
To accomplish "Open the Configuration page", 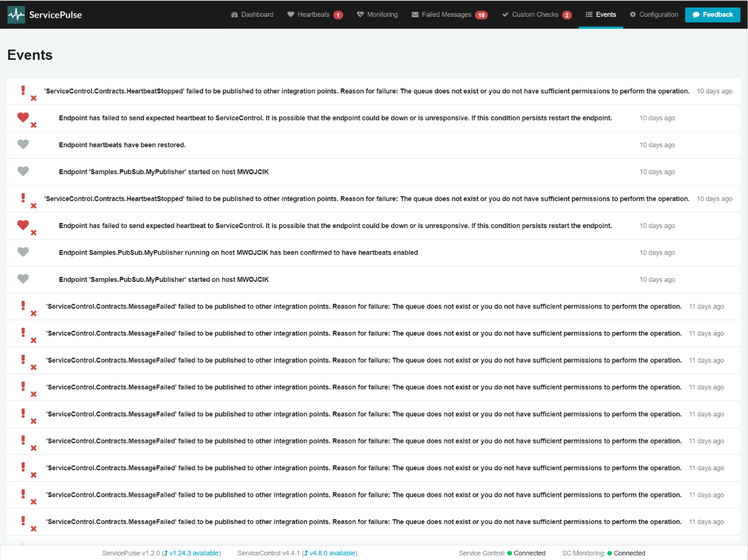I will coord(654,14).
